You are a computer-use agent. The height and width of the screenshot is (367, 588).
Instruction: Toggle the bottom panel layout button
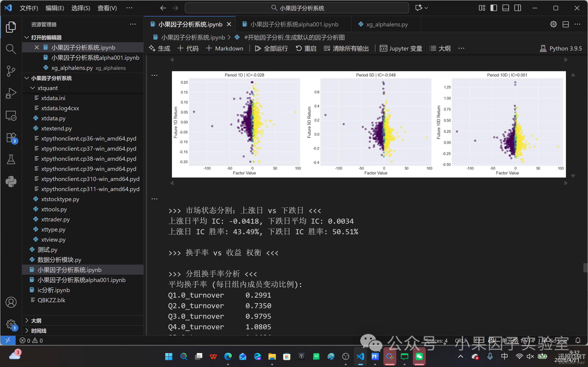505,8
